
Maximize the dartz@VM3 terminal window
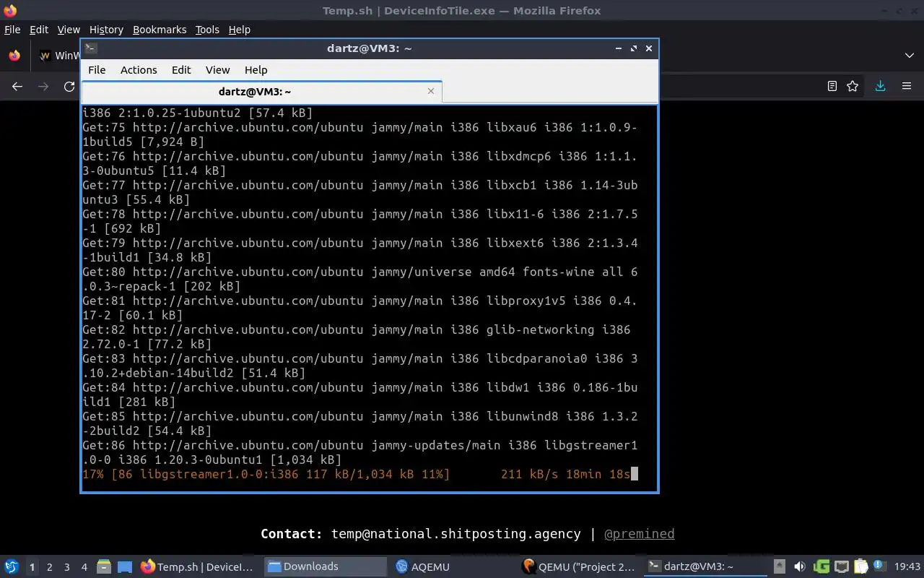[x=634, y=48]
